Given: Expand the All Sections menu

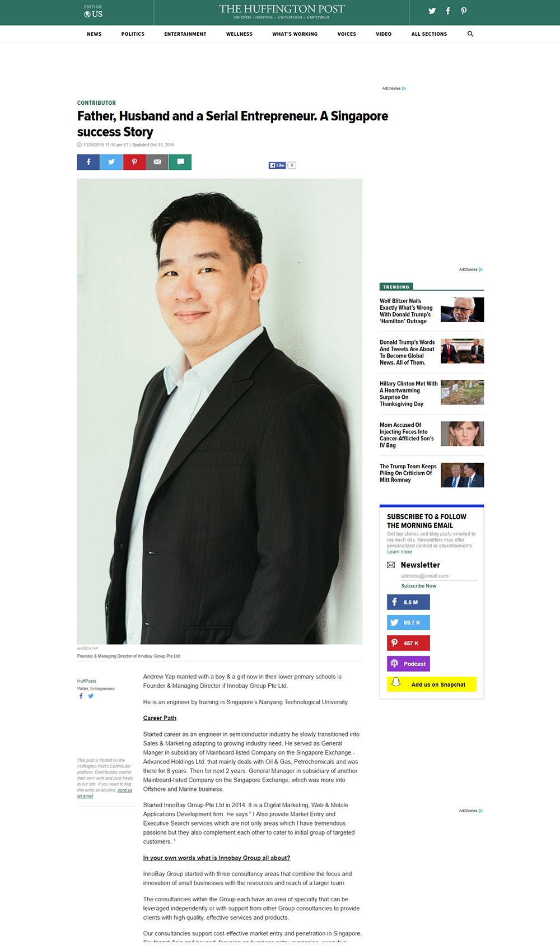Looking at the screenshot, I should pos(429,34).
